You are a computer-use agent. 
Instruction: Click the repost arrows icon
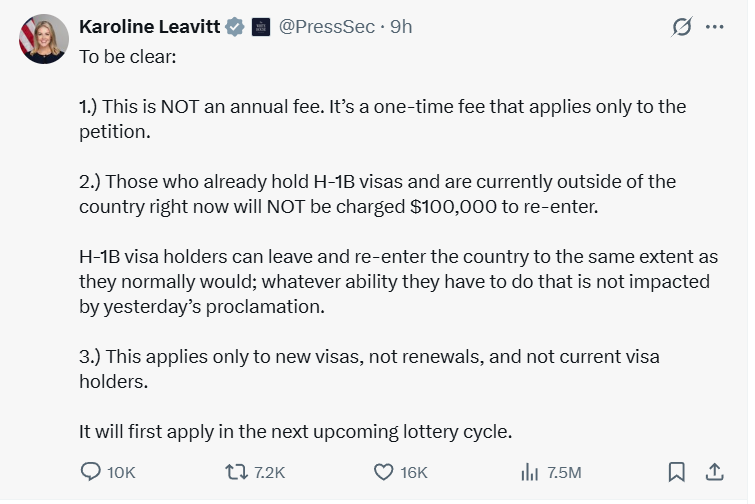tap(236, 472)
